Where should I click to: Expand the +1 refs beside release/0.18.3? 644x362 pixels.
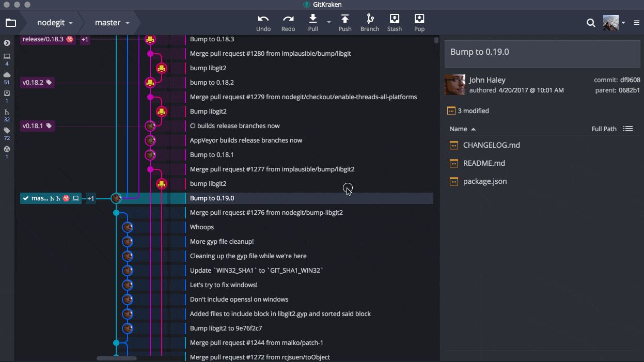tap(85, 39)
